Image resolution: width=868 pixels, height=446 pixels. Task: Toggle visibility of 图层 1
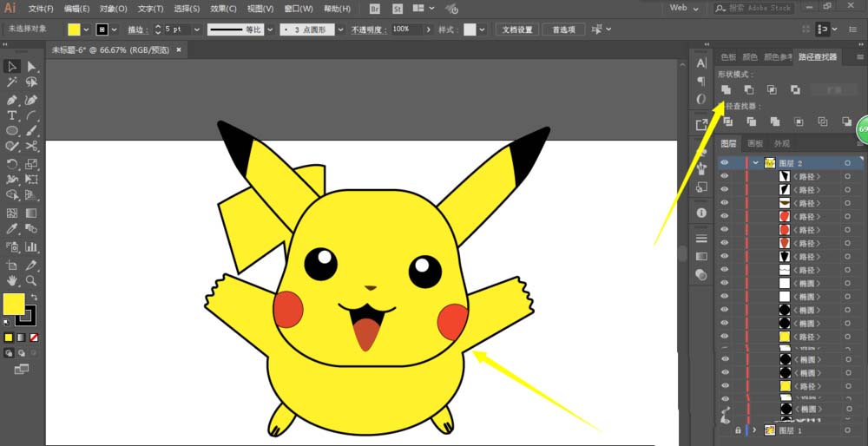coord(725,430)
